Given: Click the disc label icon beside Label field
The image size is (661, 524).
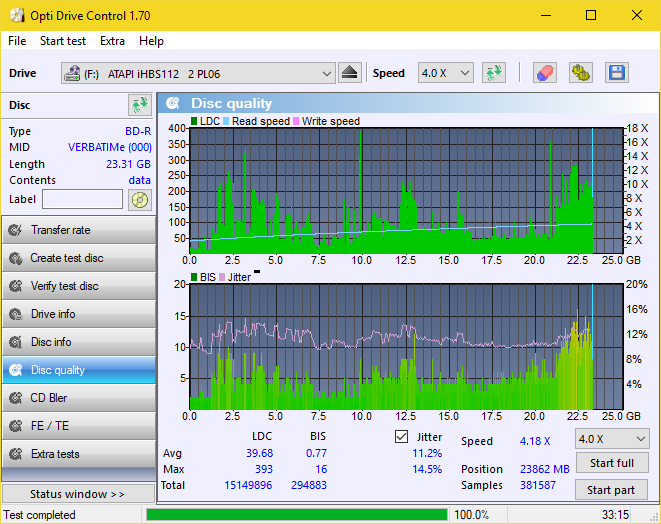Looking at the screenshot, I should point(140,199).
